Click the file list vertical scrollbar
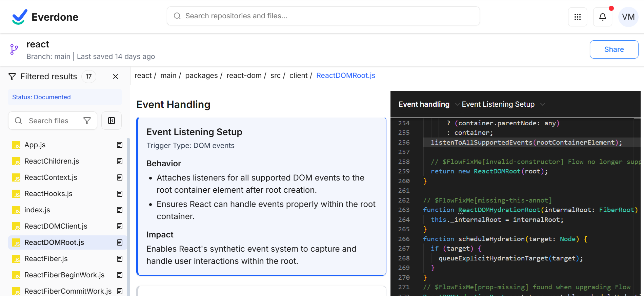This screenshot has width=644, height=296. (x=128, y=217)
